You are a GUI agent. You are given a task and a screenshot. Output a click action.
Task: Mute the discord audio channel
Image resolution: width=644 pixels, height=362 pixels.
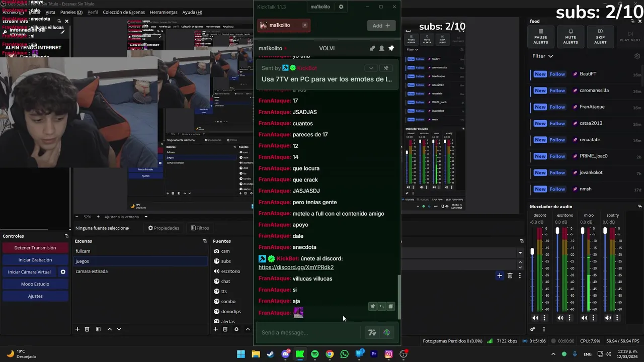point(535,318)
